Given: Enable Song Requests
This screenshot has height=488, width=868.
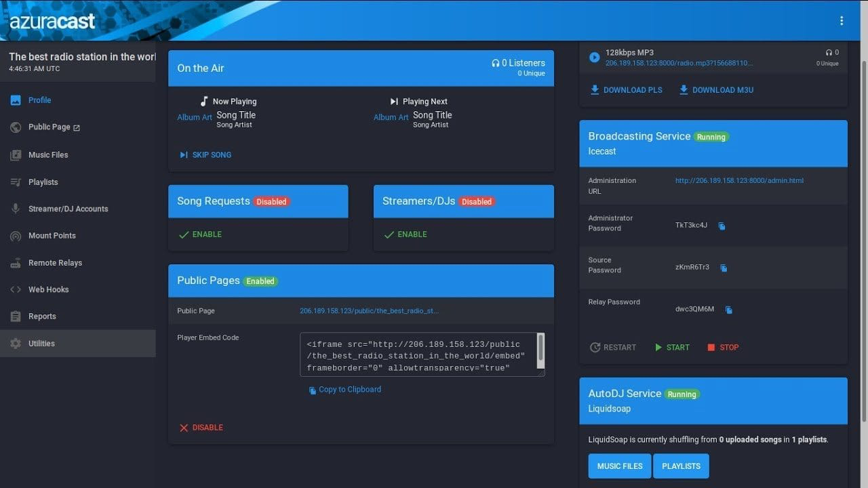Looking at the screenshot, I should point(201,234).
